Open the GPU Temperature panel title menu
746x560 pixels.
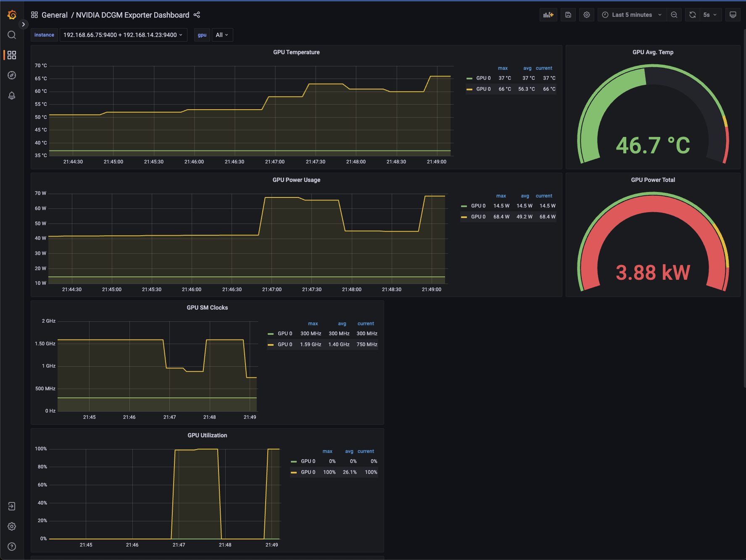tap(296, 52)
